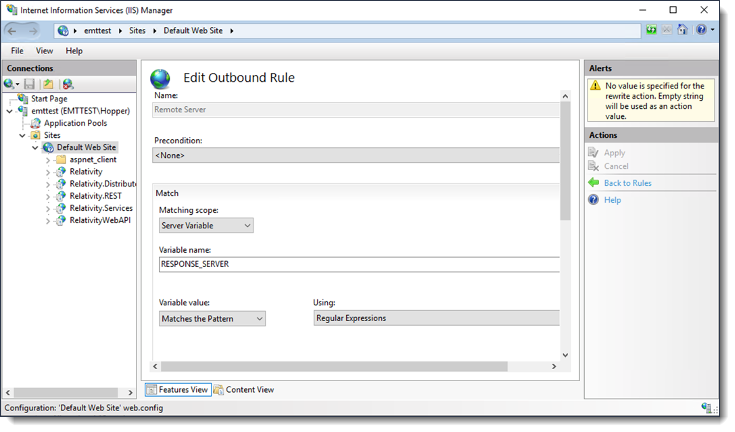735x432 pixels.
Task: Click the Delete Connection icon in Connections
Action: [x=68, y=84]
